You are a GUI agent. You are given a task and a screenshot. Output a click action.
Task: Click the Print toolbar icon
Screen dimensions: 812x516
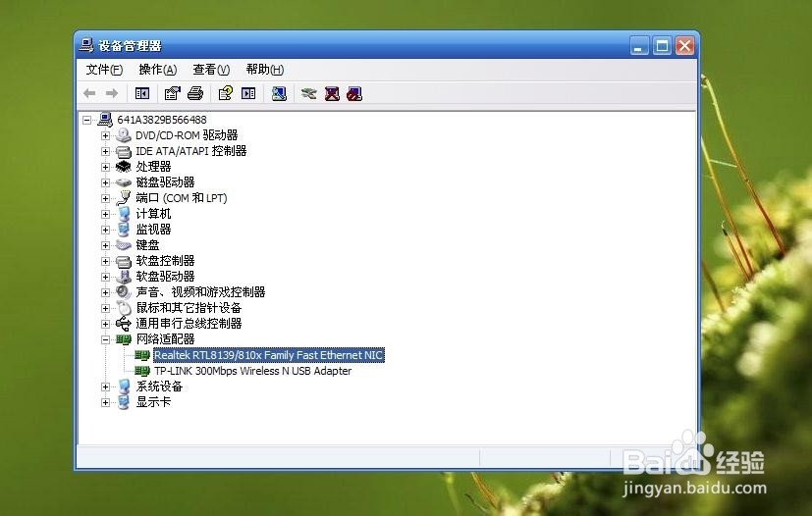coord(195,93)
